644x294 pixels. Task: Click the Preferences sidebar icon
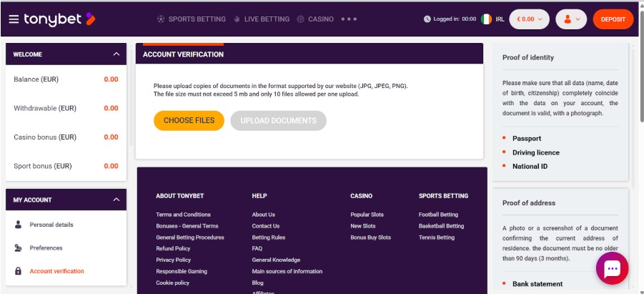18,248
